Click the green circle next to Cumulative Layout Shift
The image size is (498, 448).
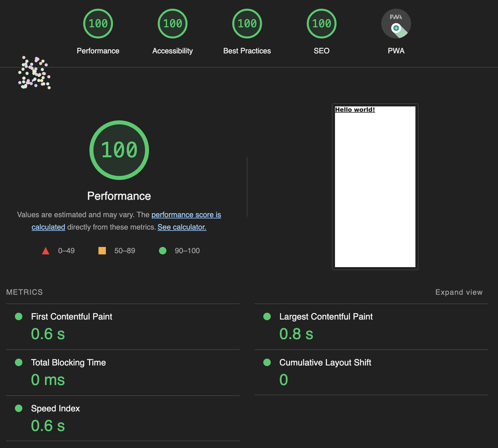267,362
